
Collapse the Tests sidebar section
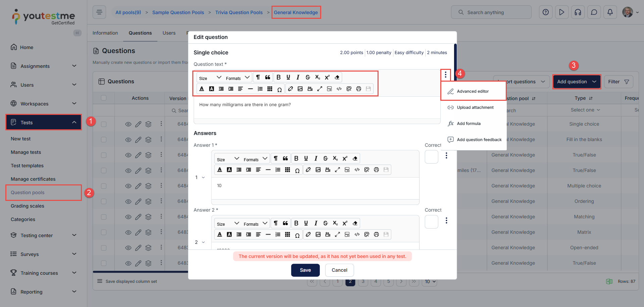[x=74, y=123]
